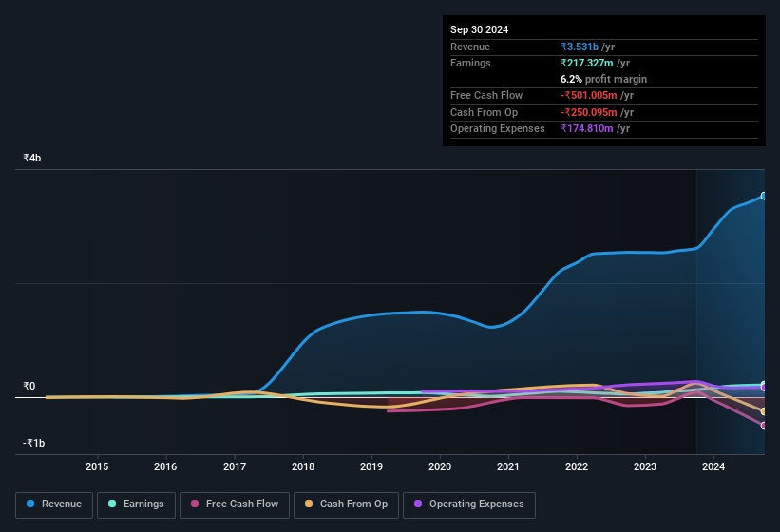The width and height of the screenshot is (780, 532).
Task: Click the Cash From Op label in tooltip
Action: [x=484, y=112]
